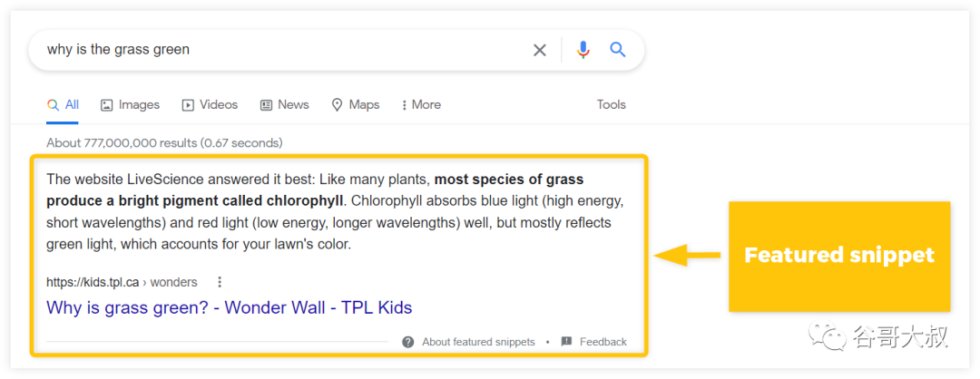This screenshot has height=379, width=980.
Task: Open three-dot menu beside kids.tpl.ca URL
Action: [x=220, y=282]
